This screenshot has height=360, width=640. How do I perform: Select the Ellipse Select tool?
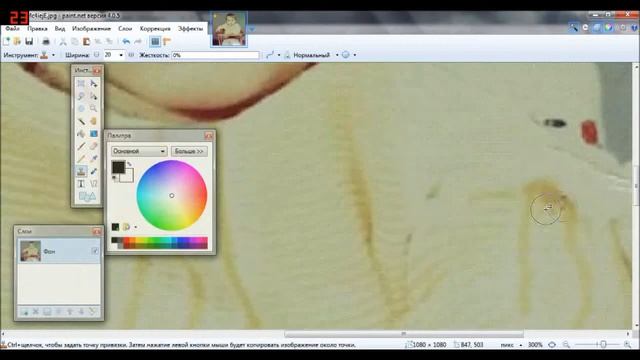click(81, 109)
